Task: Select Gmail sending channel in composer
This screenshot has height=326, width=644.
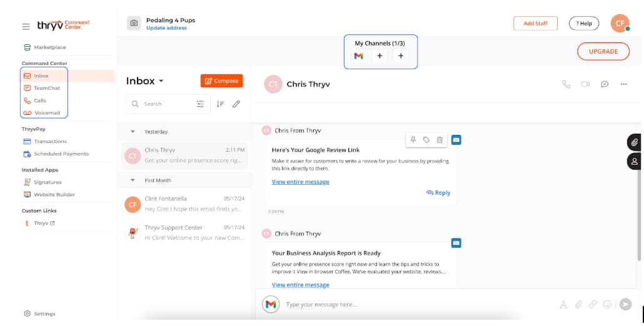Action: (x=271, y=304)
